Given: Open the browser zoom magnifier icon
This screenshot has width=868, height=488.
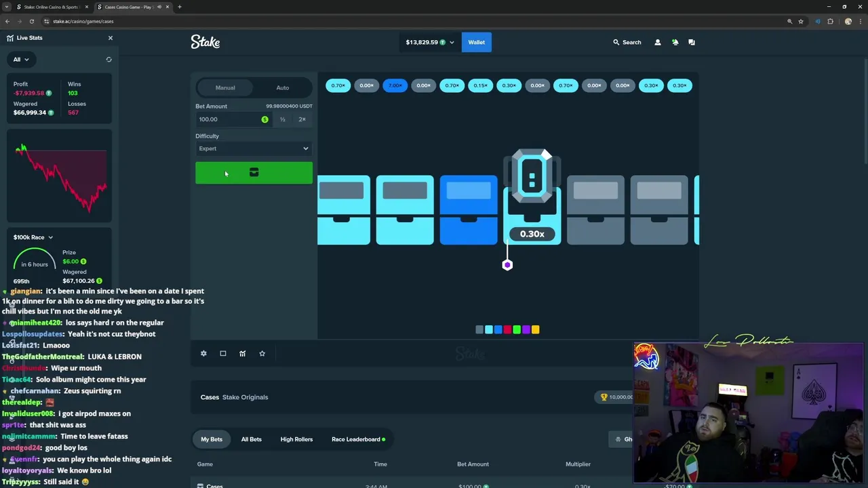Looking at the screenshot, I should click(x=789, y=21).
